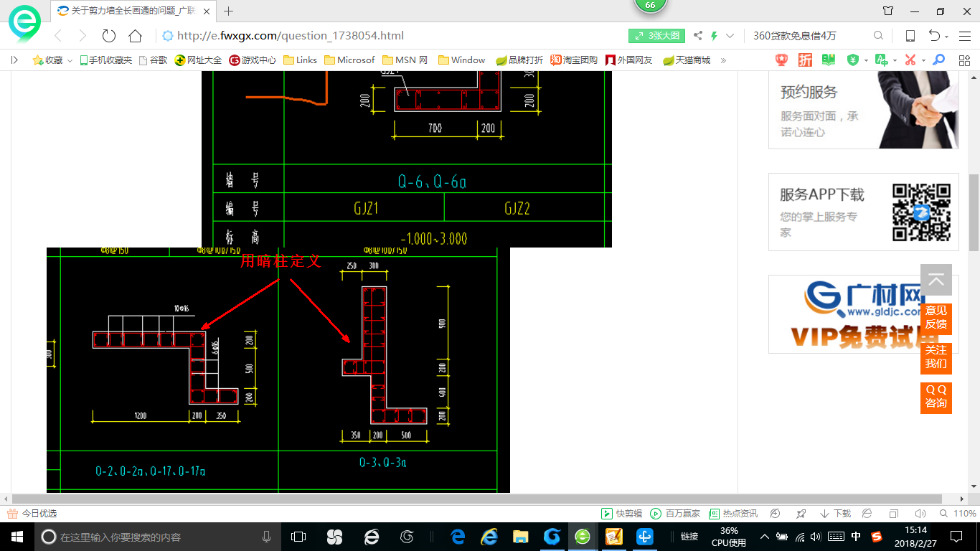Click the horizontal page scrollbar
This screenshot has height=551, width=980.
(477, 499)
